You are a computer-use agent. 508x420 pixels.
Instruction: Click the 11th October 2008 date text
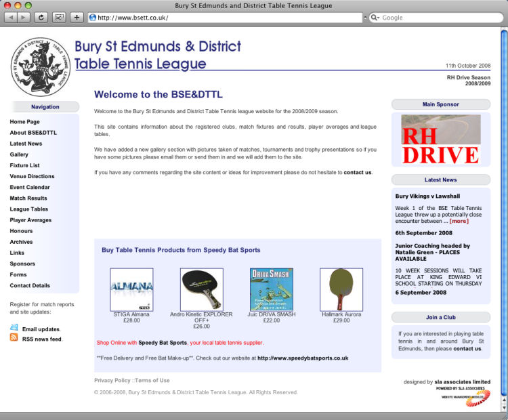[468, 66]
